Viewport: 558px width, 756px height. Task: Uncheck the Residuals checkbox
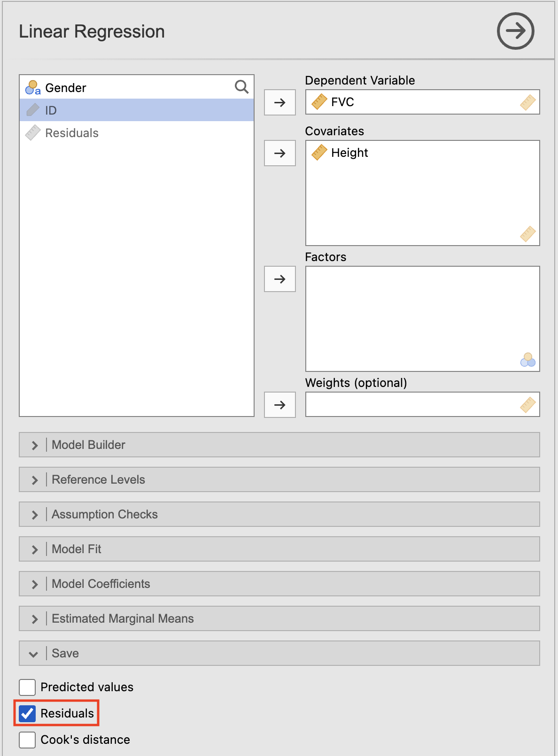(x=27, y=713)
